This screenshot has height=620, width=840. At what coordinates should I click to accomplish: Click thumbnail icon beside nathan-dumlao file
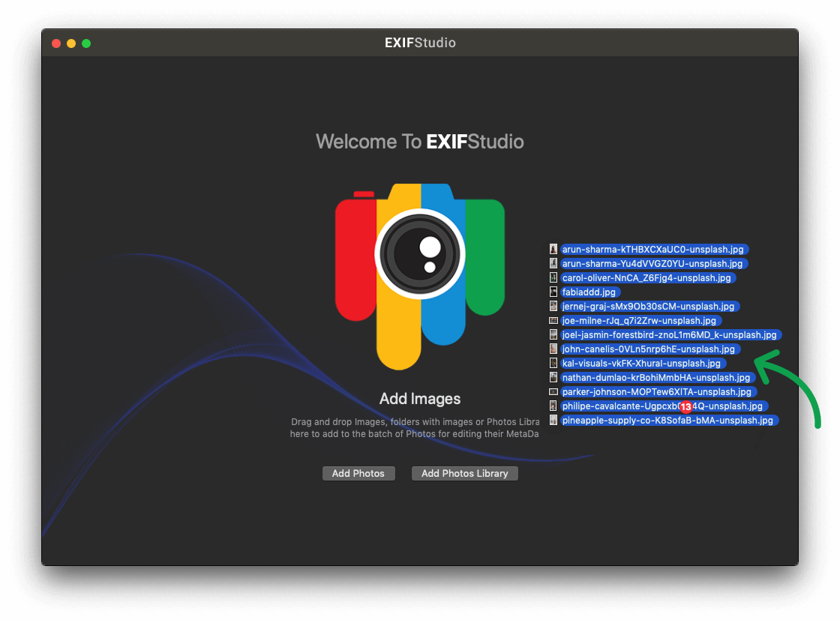[553, 377]
